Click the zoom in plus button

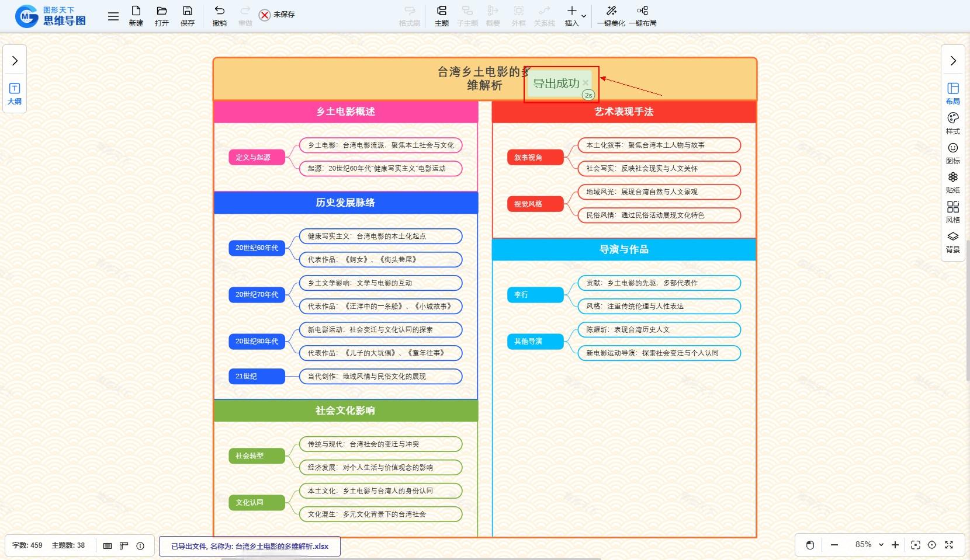coord(895,545)
